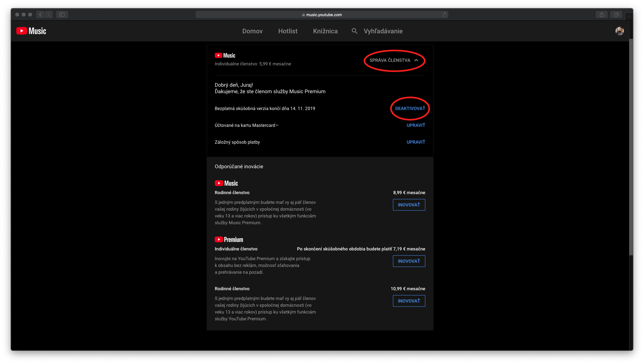Click the 'Odporúčané inovácie' heading
Screen dimensions: 644x364
click(239, 167)
